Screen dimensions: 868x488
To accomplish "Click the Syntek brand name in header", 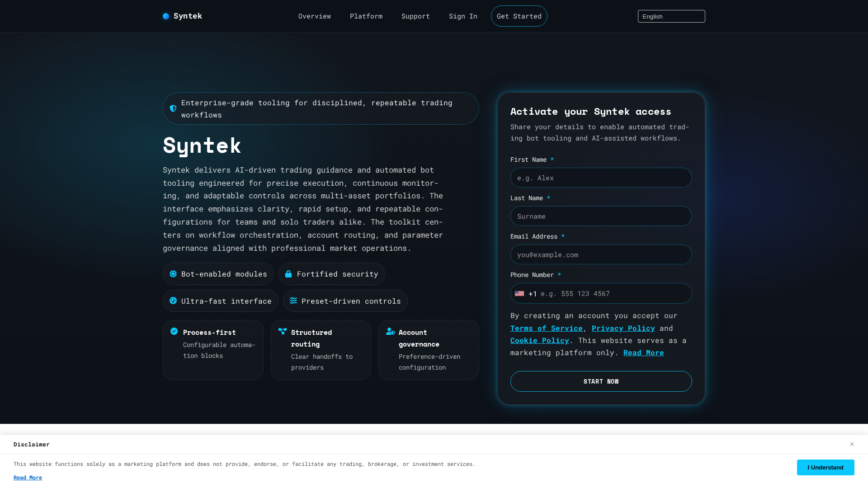I will tap(188, 16).
